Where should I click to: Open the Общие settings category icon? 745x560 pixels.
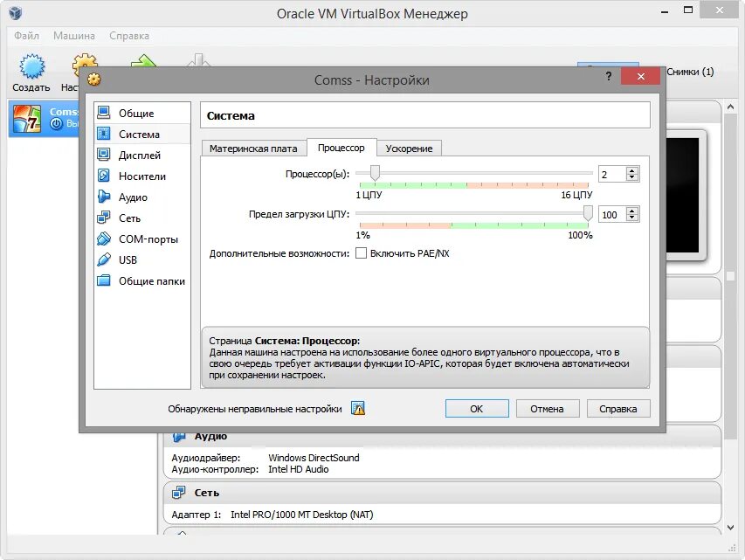coord(104,113)
